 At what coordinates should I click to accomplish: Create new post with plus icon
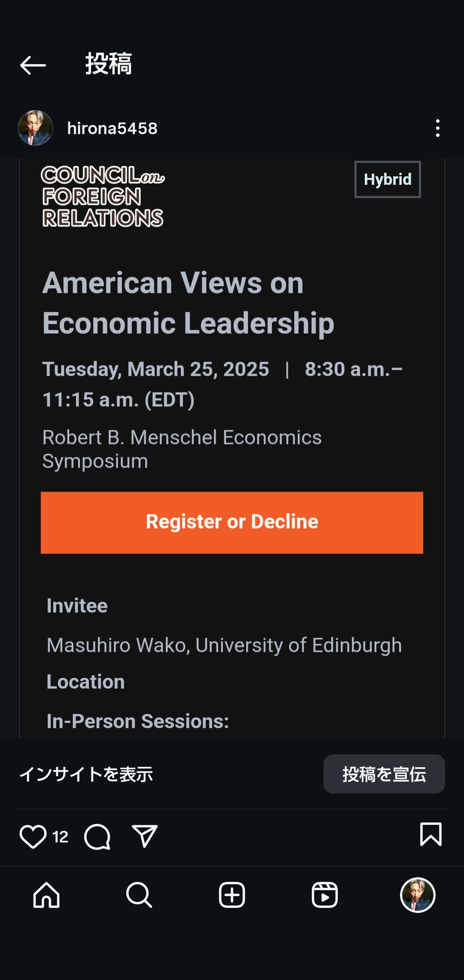point(232,895)
